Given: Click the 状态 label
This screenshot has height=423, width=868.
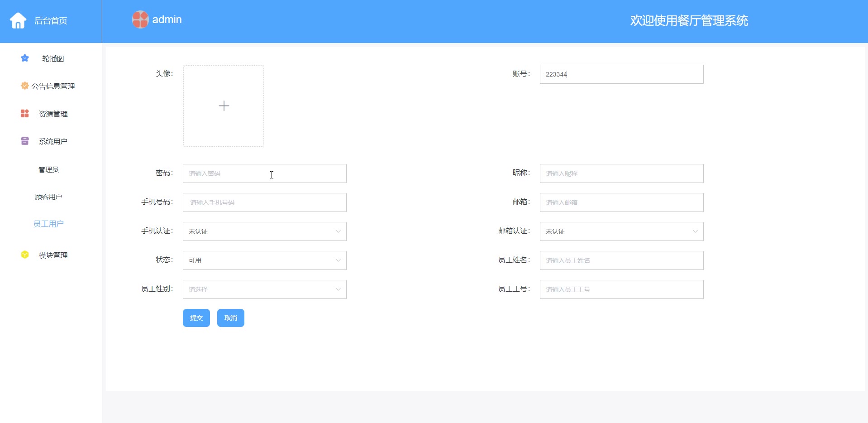Looking at the screenshot, I should 164,260.
